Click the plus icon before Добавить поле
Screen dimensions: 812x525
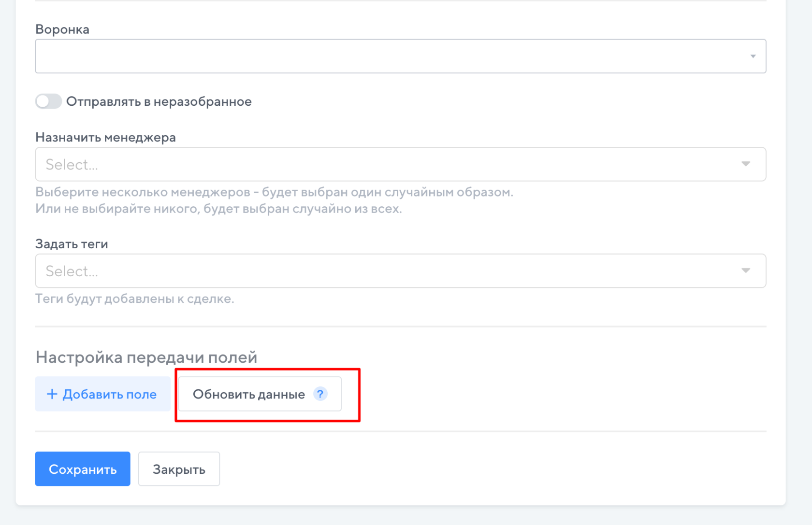(52, 394)
